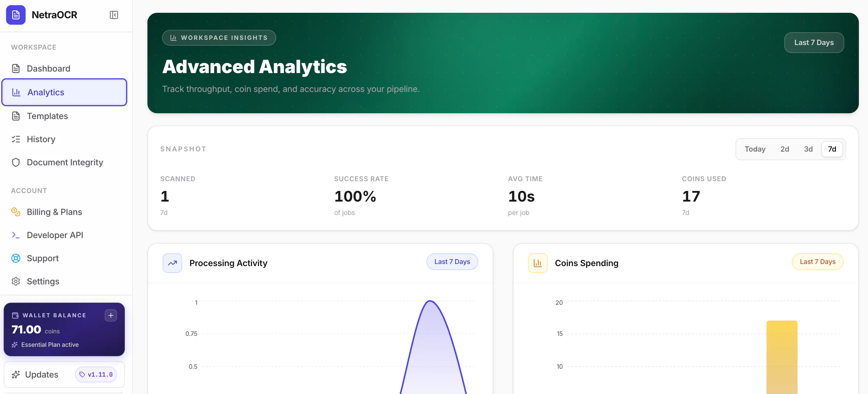Screen dimensions: 868x394
Task: Open the Templates page
Action: point(64,116)
